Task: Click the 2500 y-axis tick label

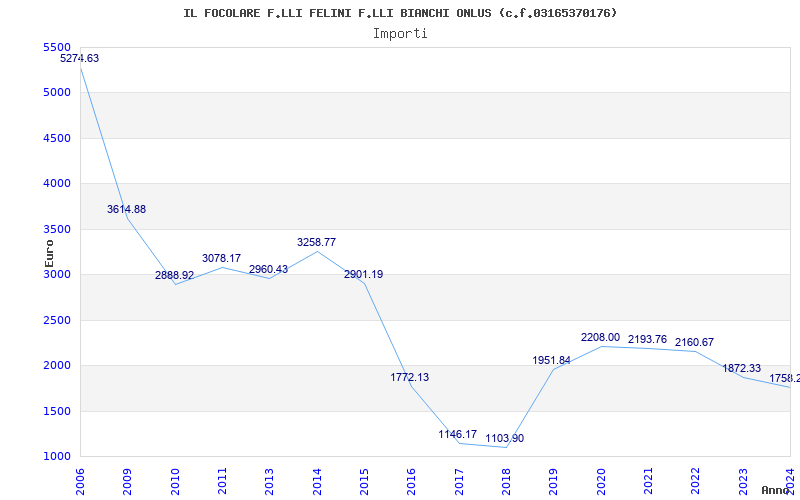Action: 57,320
